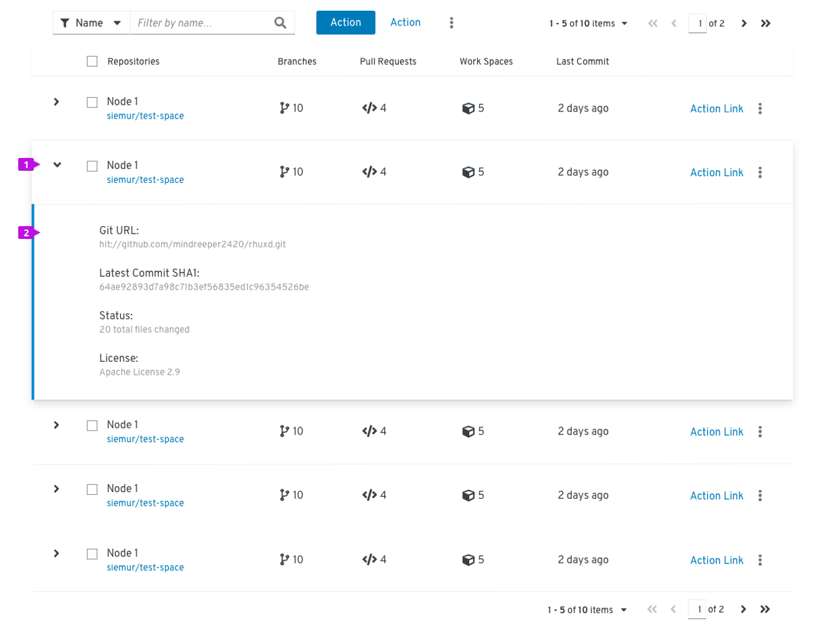Open the kebab menu for the fourth row
The width and height of the screenshot is (816, 644).
pos(760,495)
